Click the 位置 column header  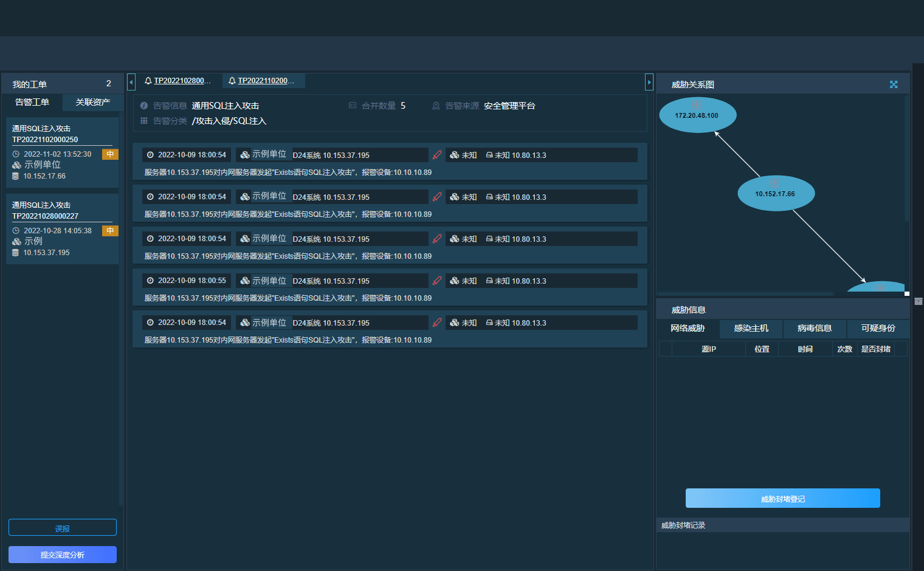coord(762,349)
